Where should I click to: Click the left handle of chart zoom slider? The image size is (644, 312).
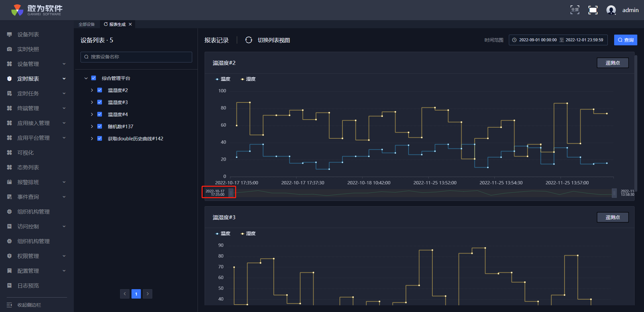pos(231,193)
